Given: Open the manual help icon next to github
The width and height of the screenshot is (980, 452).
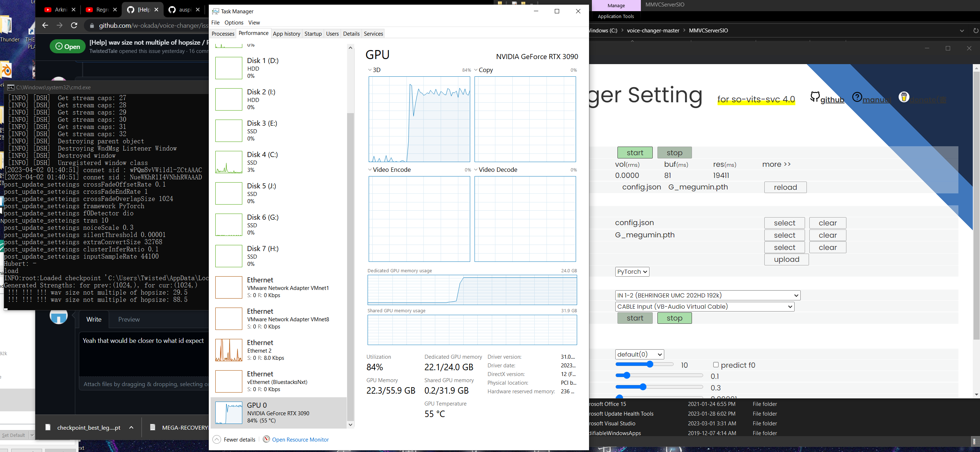Looking at the screenshot, I should click(857, 98).
